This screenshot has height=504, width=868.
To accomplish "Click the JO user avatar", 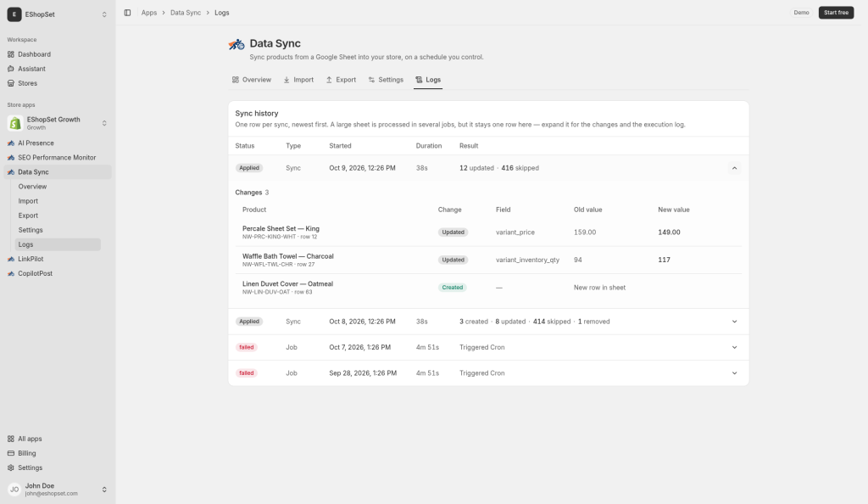I will click(14, 489).
